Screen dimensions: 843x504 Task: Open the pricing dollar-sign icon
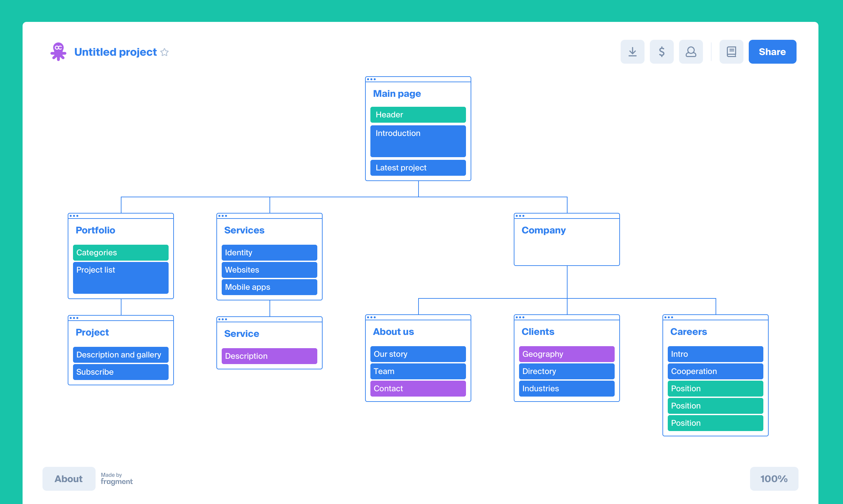[x=661, y=52]
